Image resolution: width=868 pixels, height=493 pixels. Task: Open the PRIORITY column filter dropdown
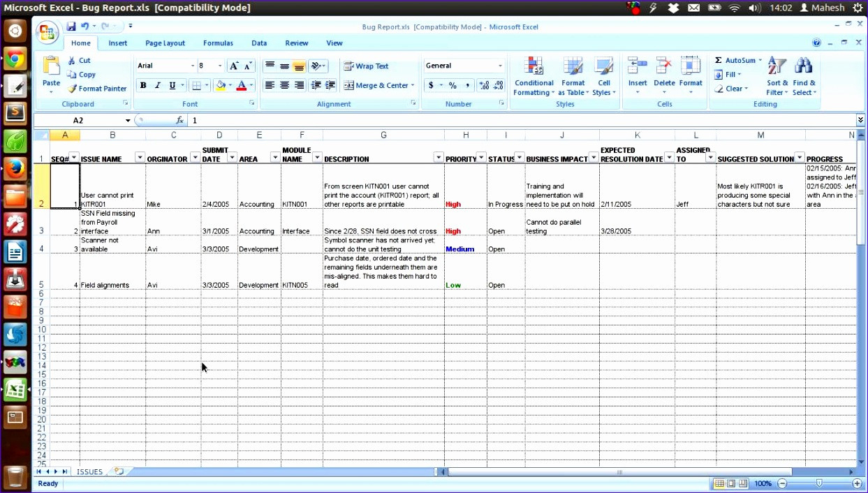(x=481, y=158)
